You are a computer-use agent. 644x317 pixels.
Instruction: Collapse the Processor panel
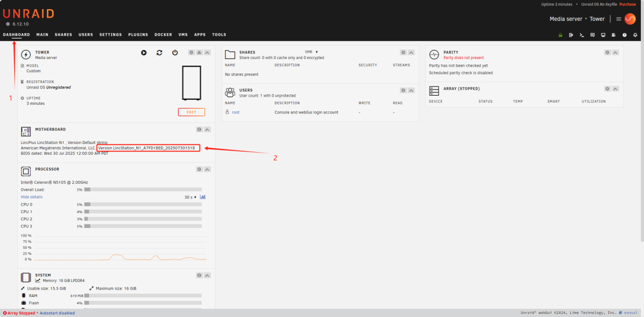coord(207,169)
